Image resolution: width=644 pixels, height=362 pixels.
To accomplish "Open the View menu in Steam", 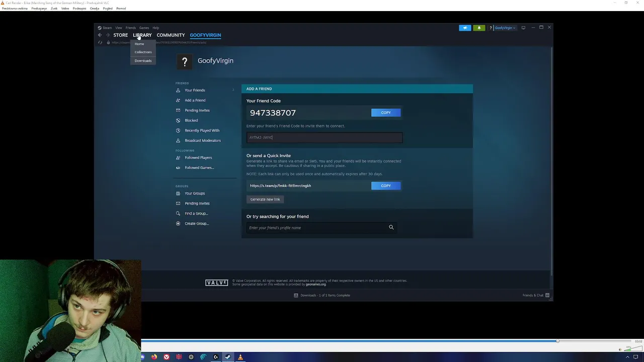I will click(x=119, y=28).
